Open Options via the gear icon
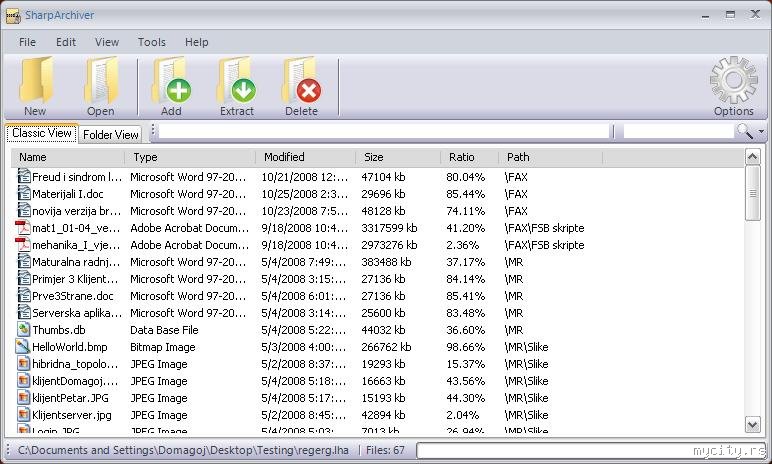The width and height of the screenshot is (772, 464). tap(734, 80)
